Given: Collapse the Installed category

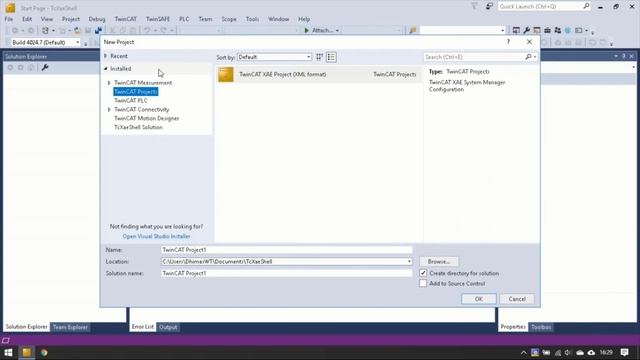Looking at the screenshot, I should (105, 69).
